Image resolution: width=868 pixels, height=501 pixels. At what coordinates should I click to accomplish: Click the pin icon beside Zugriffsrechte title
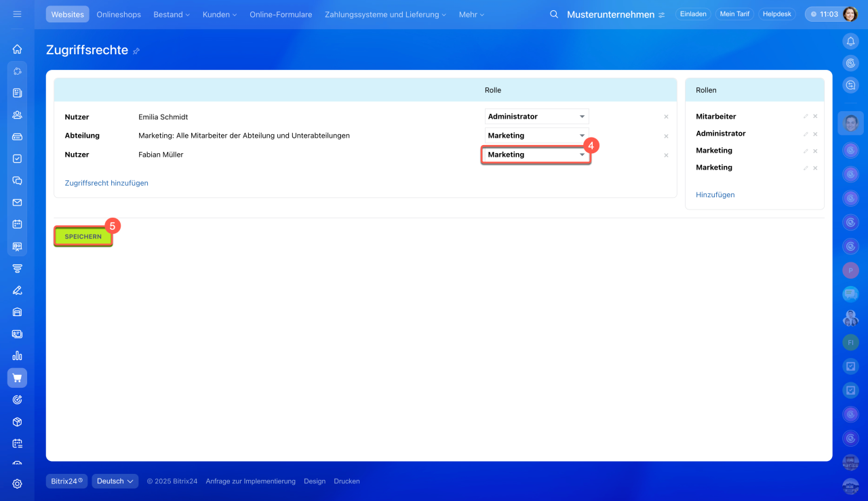pyautogui.click(x=136, y=51)
